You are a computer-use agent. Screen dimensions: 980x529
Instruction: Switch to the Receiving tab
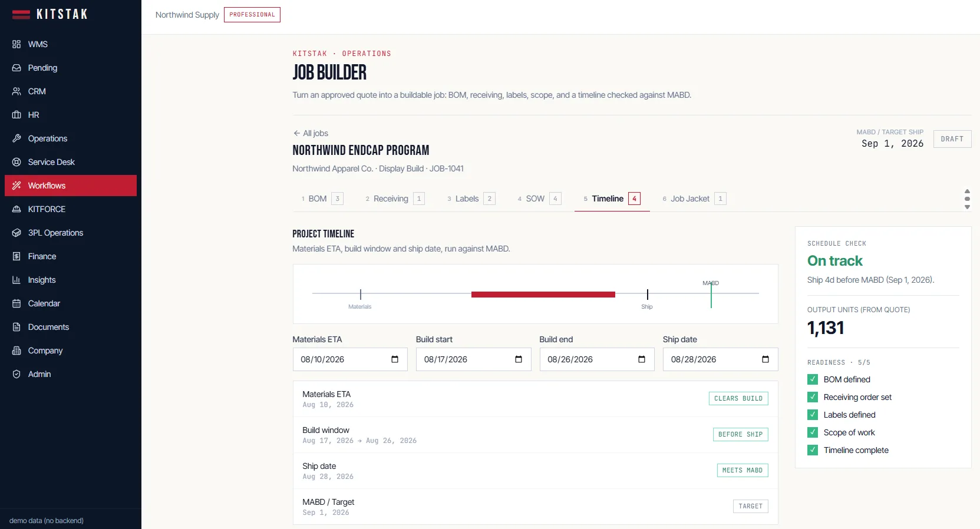(x=395, y=199)
